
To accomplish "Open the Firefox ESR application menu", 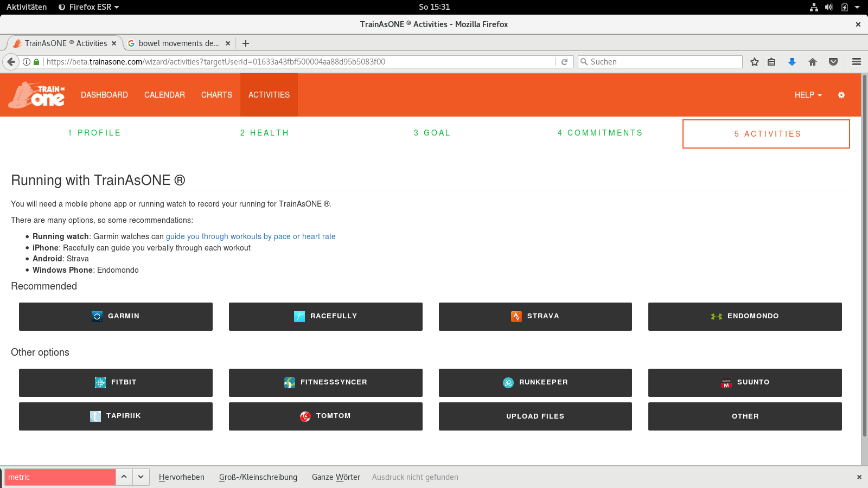I will [x=88, y=7].
